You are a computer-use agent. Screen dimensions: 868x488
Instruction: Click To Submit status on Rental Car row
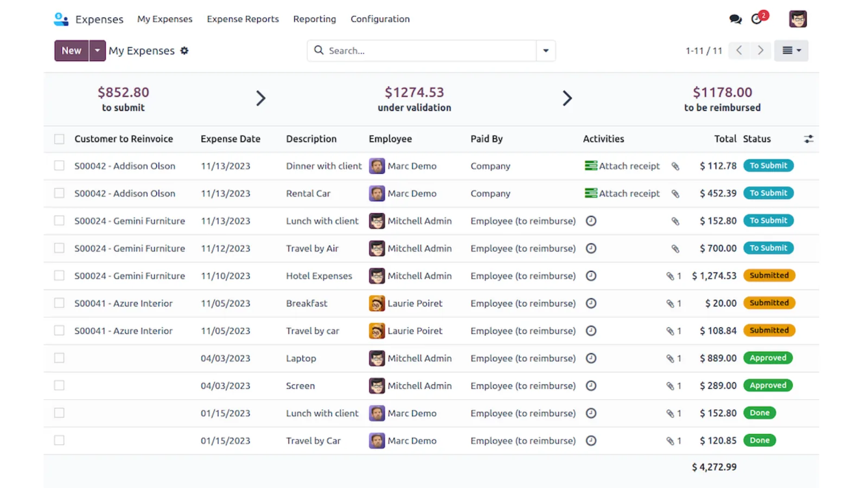(768, 193)
